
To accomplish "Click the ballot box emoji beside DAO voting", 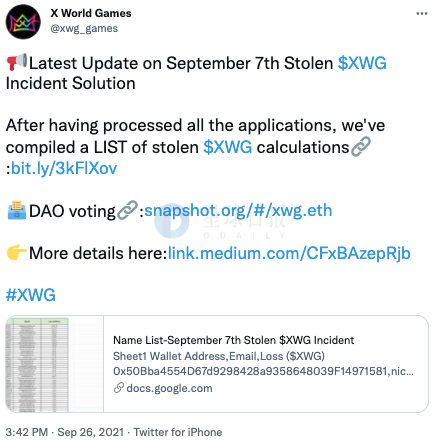I will click(17, 210).
